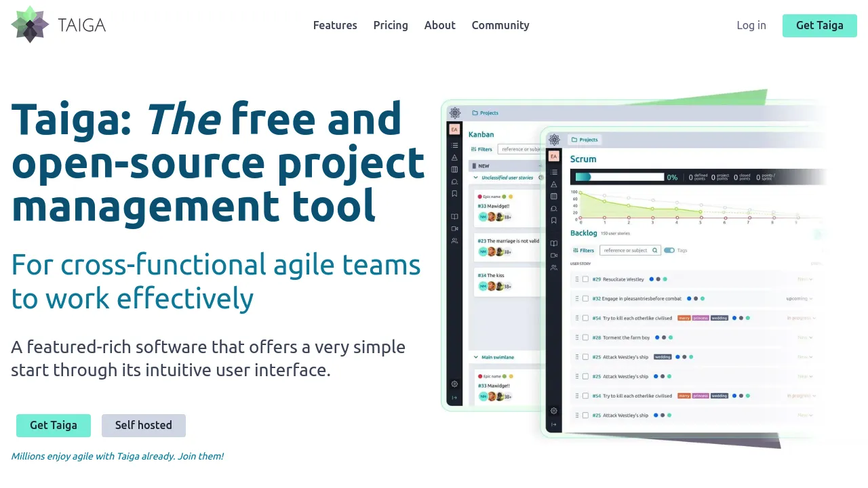The image size is (868, 488).
Task: Click inside the reference or subject search field
Action: tap(627, 250)
